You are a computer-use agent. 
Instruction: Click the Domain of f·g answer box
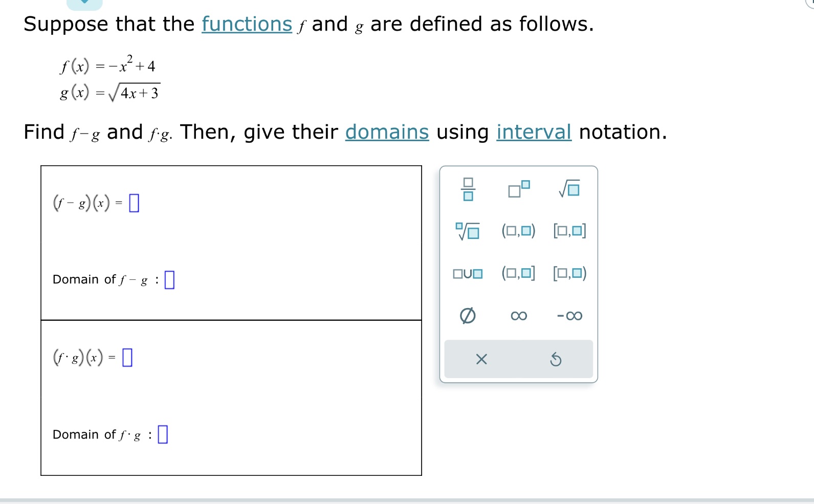164,434
